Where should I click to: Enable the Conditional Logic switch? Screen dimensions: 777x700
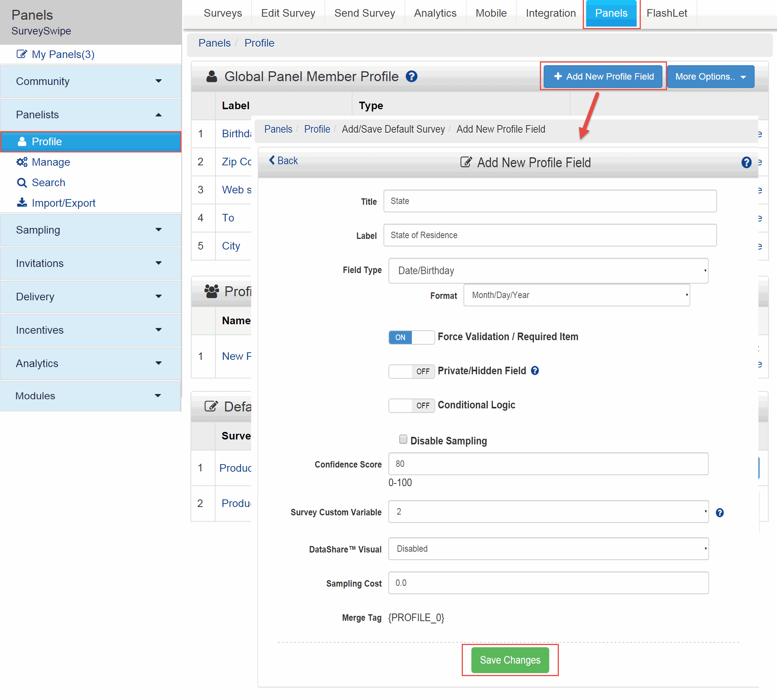411,405
